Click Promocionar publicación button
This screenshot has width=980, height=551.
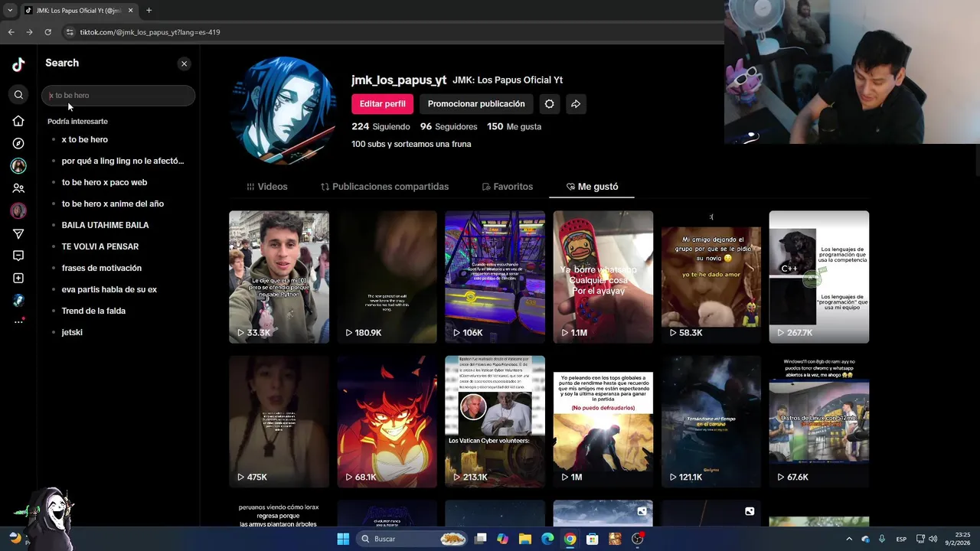pyautogui.click(x=476, y=104)
